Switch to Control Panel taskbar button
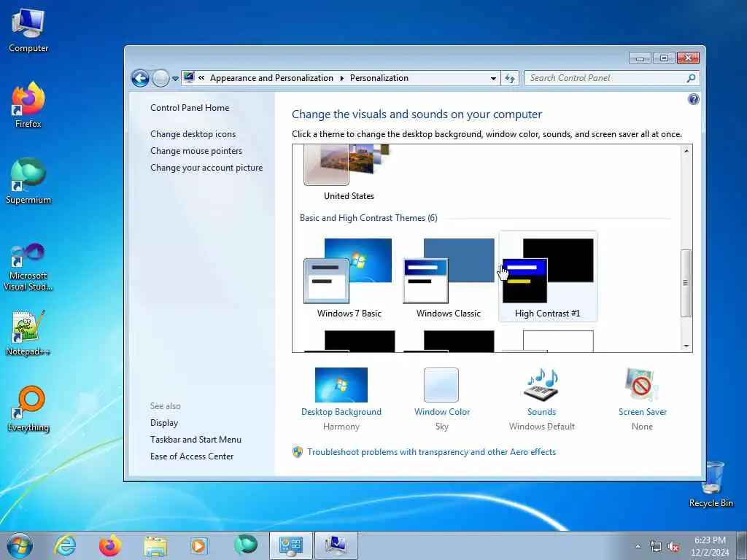The image size is (747, 560). pos(290,545)
